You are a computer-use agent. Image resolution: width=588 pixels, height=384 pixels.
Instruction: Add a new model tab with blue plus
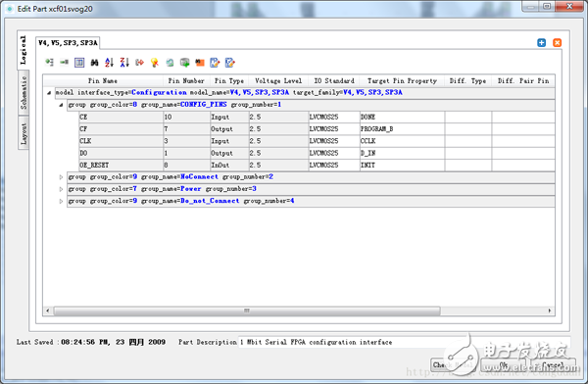542,43
